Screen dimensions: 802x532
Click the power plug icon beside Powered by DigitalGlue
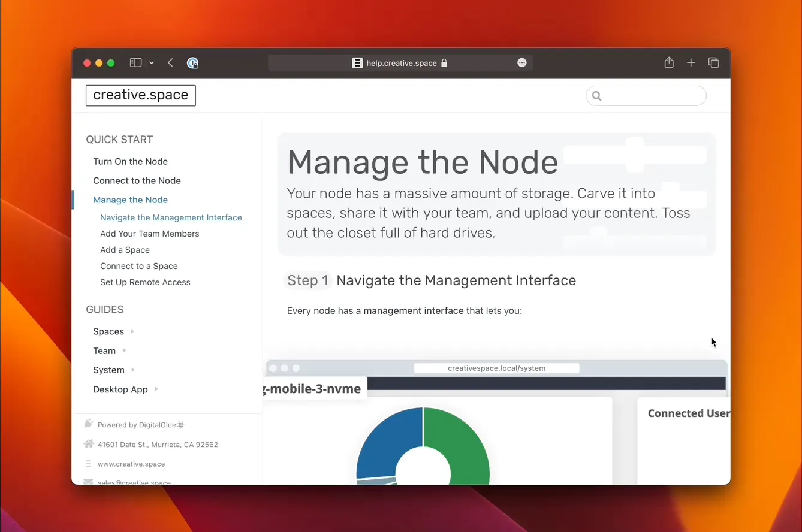pyautogui.click(x=89, y=424)
